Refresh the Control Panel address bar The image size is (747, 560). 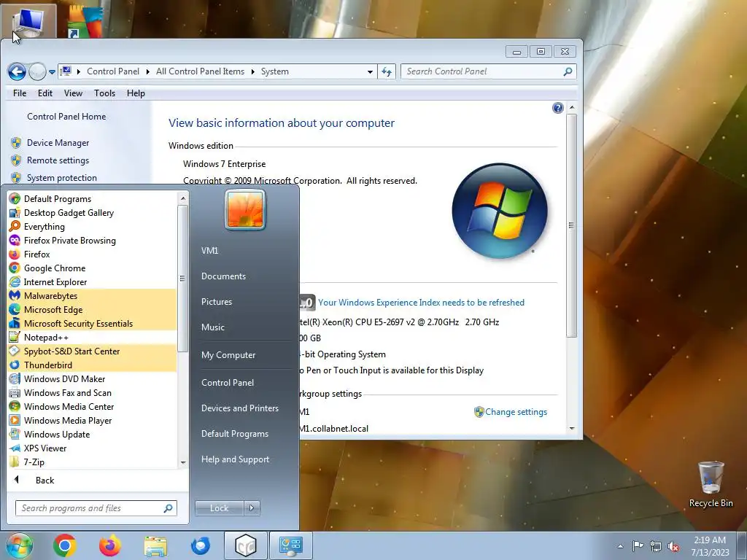point(387,71)
